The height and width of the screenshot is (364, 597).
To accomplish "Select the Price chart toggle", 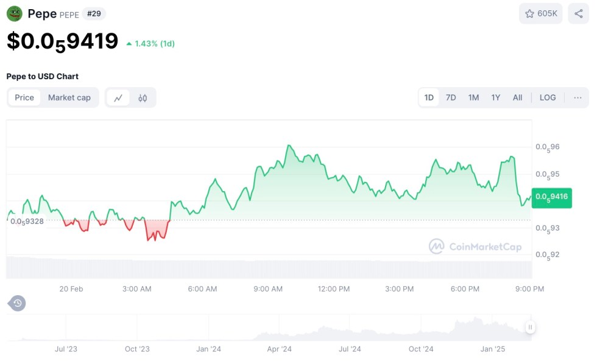I will [x=24, y=97].
